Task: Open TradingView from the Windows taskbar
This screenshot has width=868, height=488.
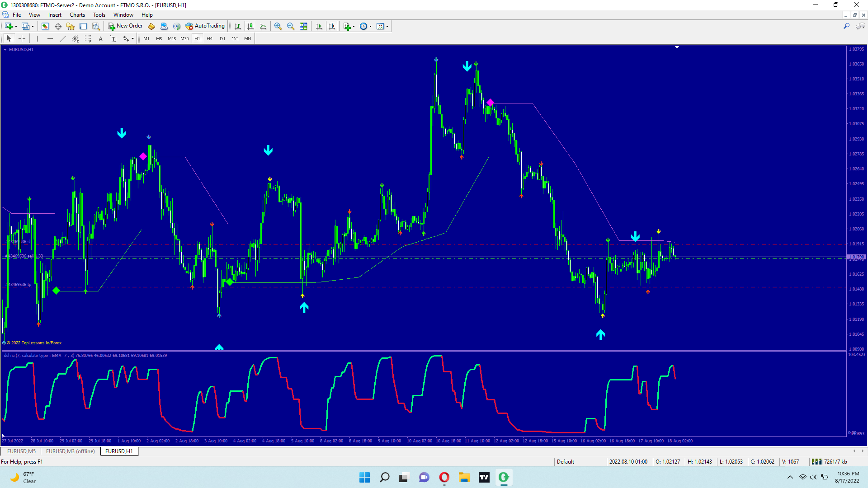Action: pos(484,477)
